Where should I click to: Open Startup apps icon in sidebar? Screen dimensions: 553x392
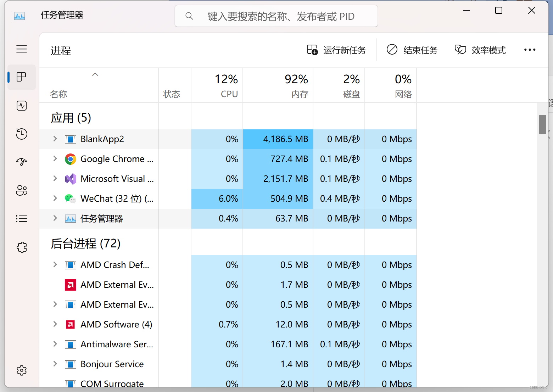coord(22,162)
